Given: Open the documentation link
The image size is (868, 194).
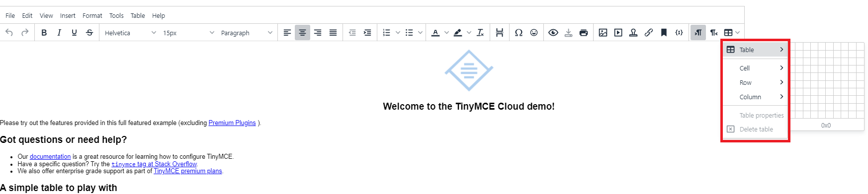Looking at the screenshot, I should point(50,157).
